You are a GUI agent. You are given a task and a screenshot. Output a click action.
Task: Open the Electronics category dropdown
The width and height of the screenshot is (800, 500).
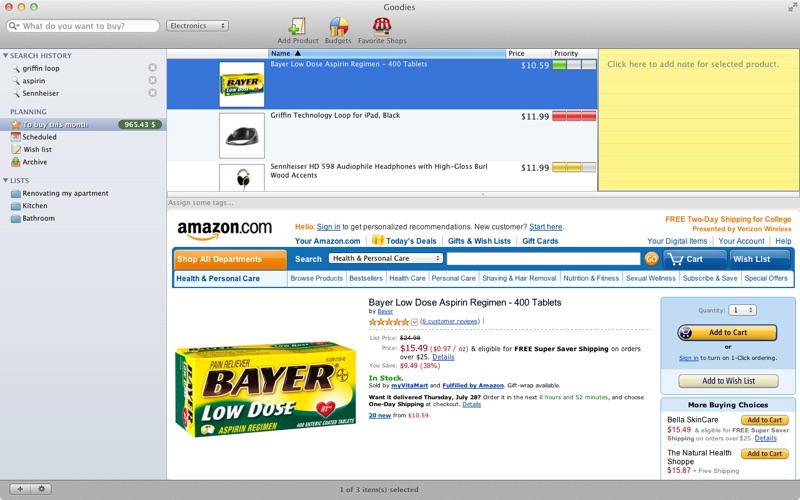197,26
